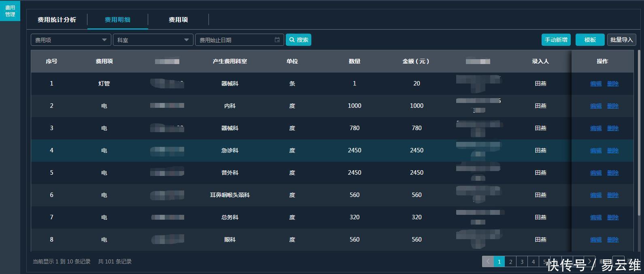Edit row 1 灯管 record
The width and height of the screenshot is (644, 274).
pos(596,83)
